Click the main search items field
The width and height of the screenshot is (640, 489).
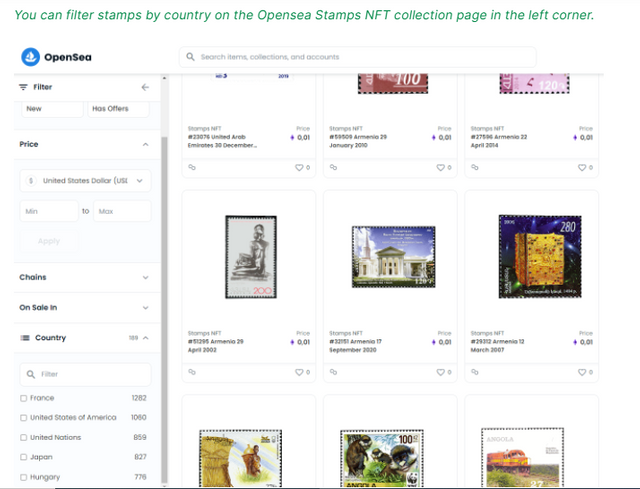358,57
